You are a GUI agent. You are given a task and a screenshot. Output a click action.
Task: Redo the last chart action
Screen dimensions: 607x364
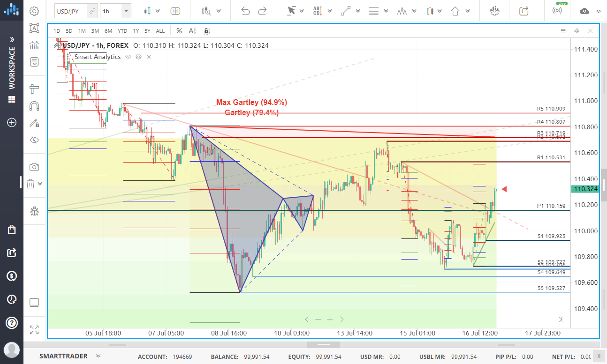coord(263,11)
